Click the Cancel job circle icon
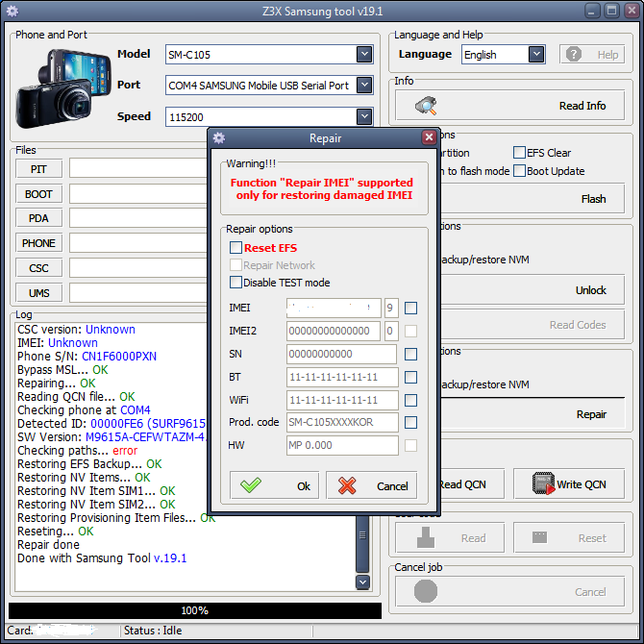The image size is (644, 644). tap(426, 591)
